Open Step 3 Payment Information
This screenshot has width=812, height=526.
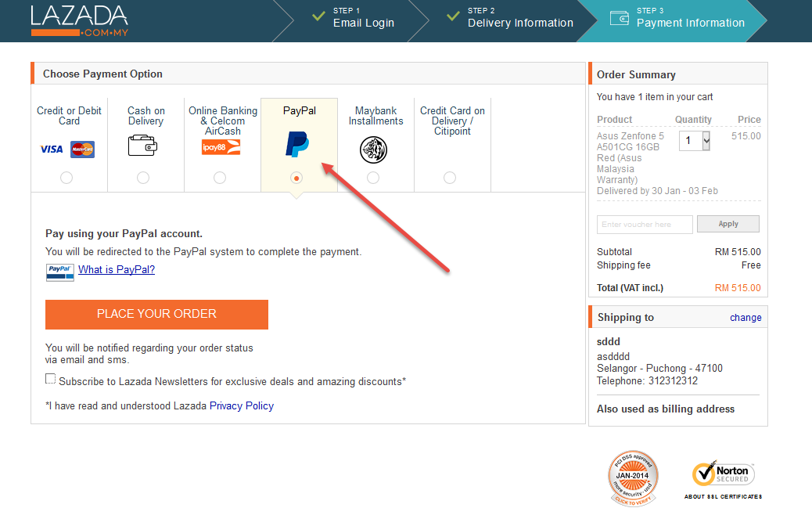point(690,18)
